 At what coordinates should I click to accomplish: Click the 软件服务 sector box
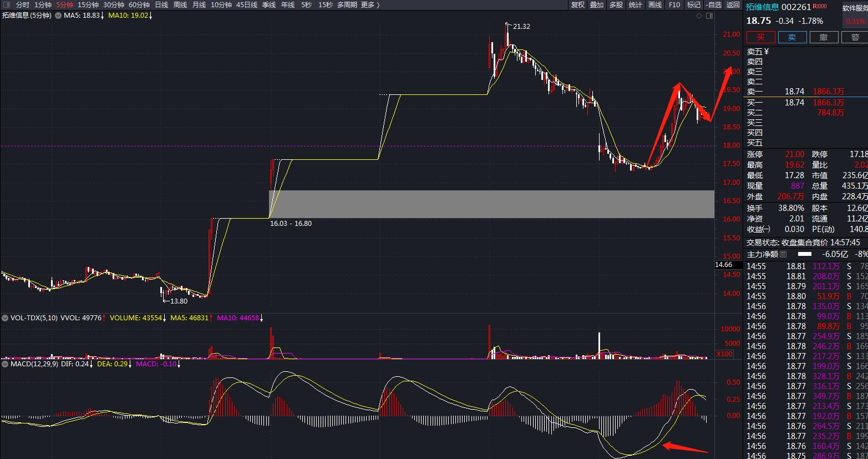click(x=855, y=15)
